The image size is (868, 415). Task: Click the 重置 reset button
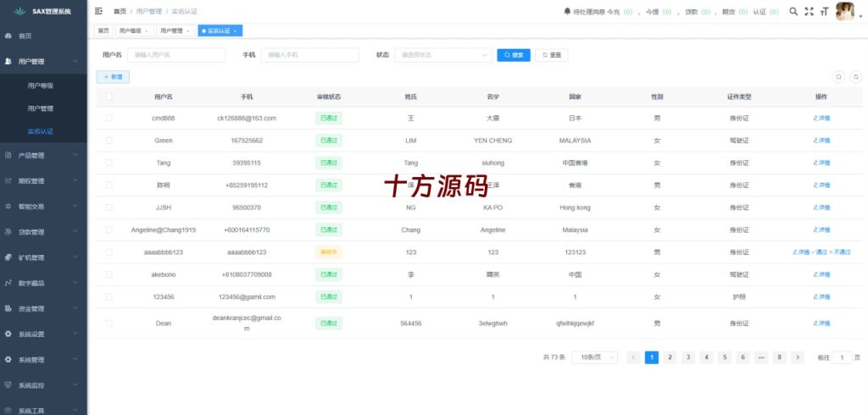(551, 55)
